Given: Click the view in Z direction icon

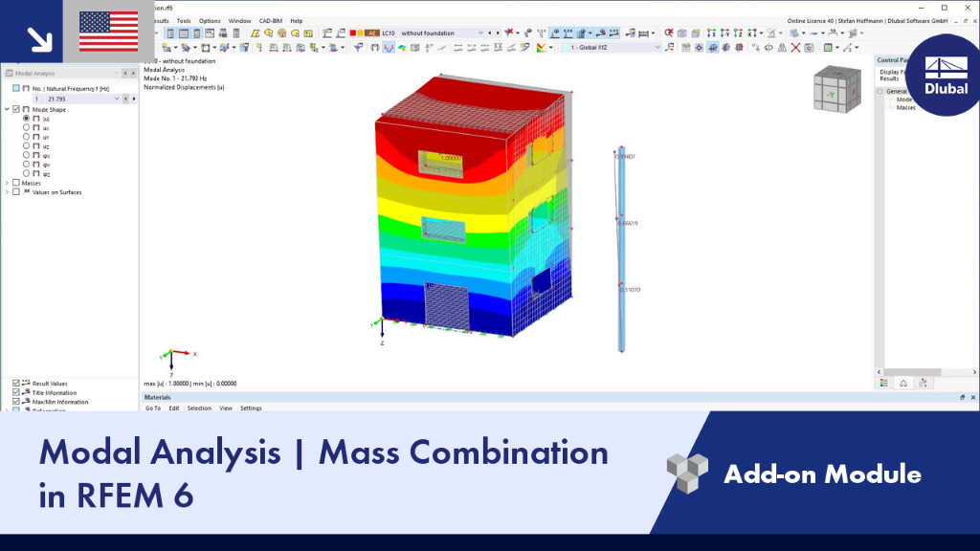Looking at the screenshot, I should pos(738,33).
